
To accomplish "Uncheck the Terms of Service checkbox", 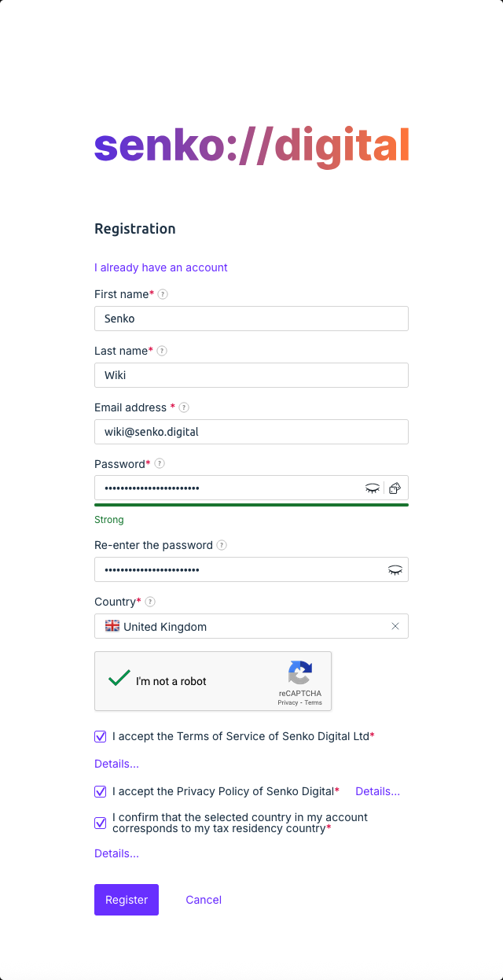I will pyautogui.click(x=101, y=737).
